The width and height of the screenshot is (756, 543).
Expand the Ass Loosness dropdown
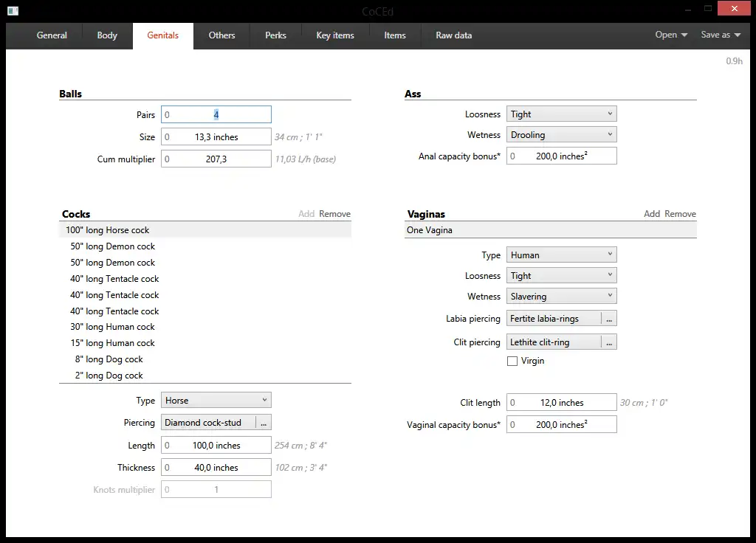[561, 114]
